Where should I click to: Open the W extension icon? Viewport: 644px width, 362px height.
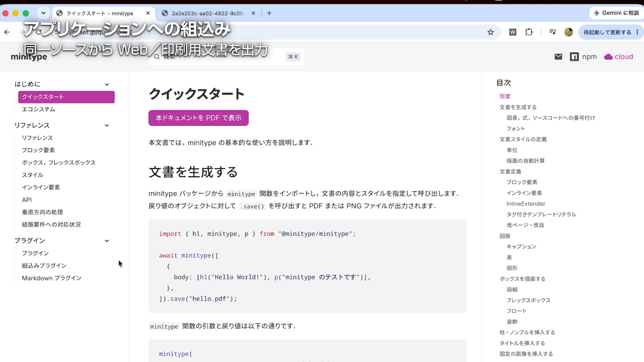pyautogui.click(x=512, y=32)
